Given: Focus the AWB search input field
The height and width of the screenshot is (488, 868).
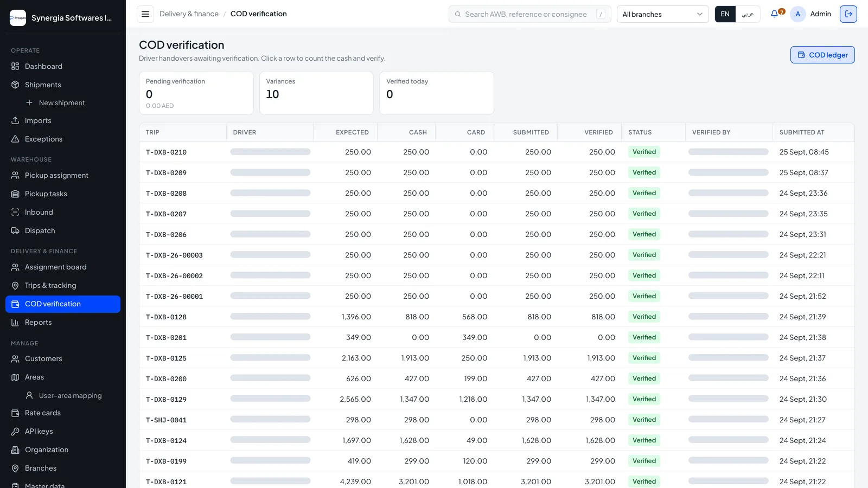Looking at the screenshot, I should coord(529,14).
